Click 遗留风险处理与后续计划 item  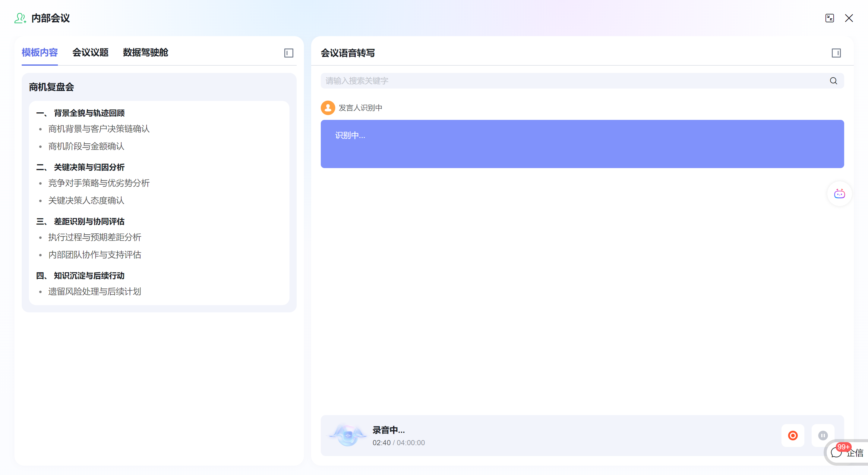tap(94, 292)
